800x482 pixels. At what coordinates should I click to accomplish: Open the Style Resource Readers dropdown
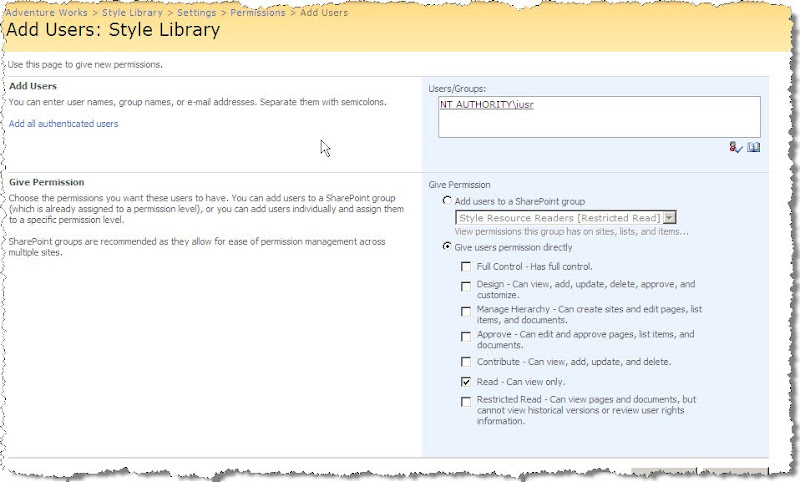coord(670,217)
